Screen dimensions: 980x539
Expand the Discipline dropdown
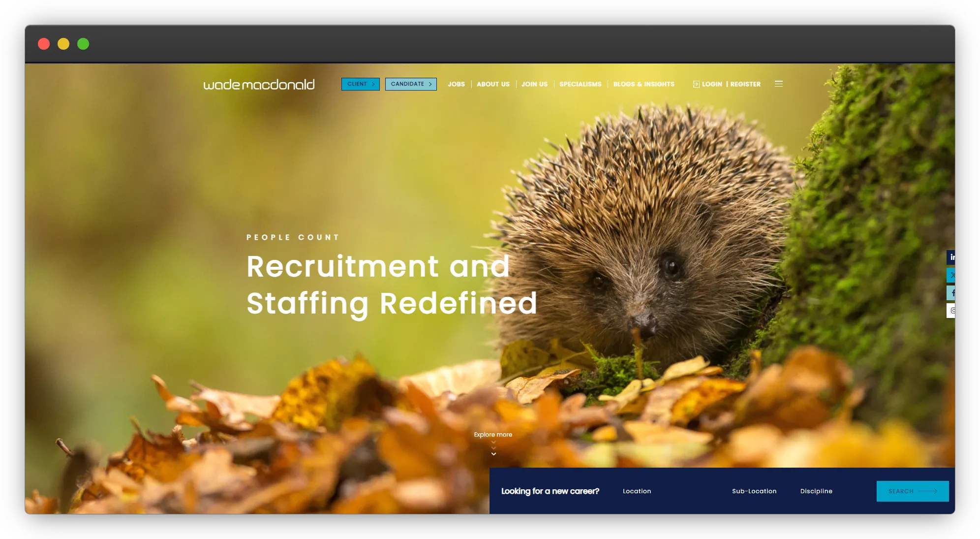point(816,491)
